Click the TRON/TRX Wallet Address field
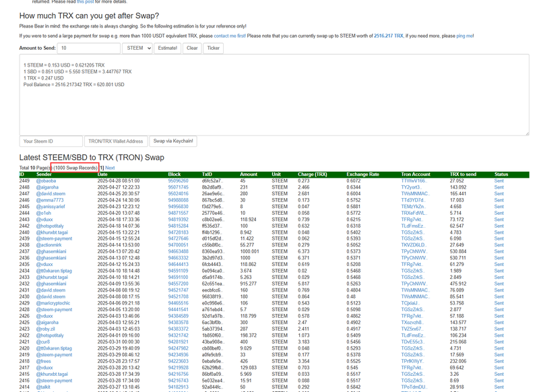This screenshot has height=392, width=539. (116, 141)
